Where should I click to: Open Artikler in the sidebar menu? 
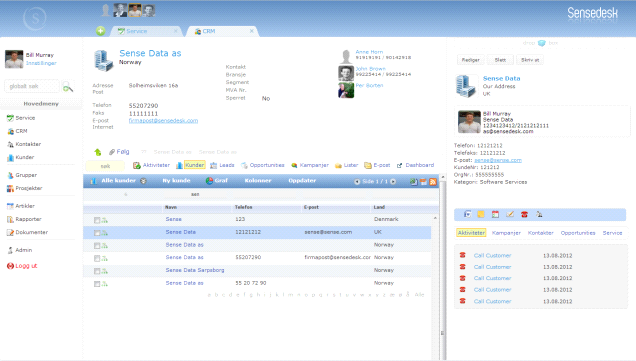tap(25, 206)
